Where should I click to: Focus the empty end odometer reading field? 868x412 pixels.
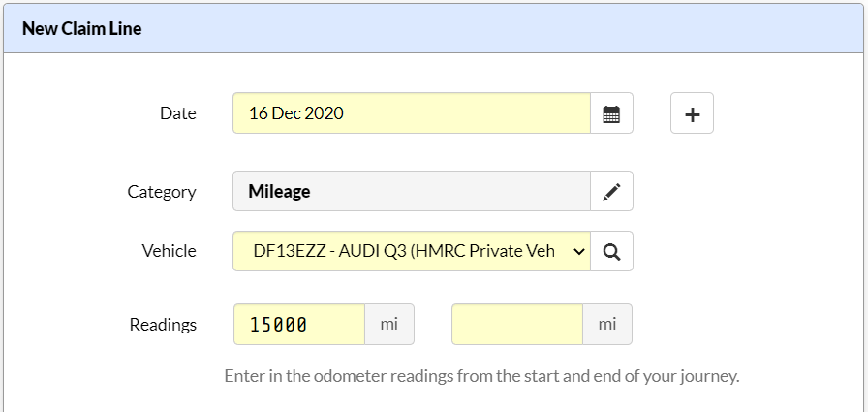(x=517, y=324)
